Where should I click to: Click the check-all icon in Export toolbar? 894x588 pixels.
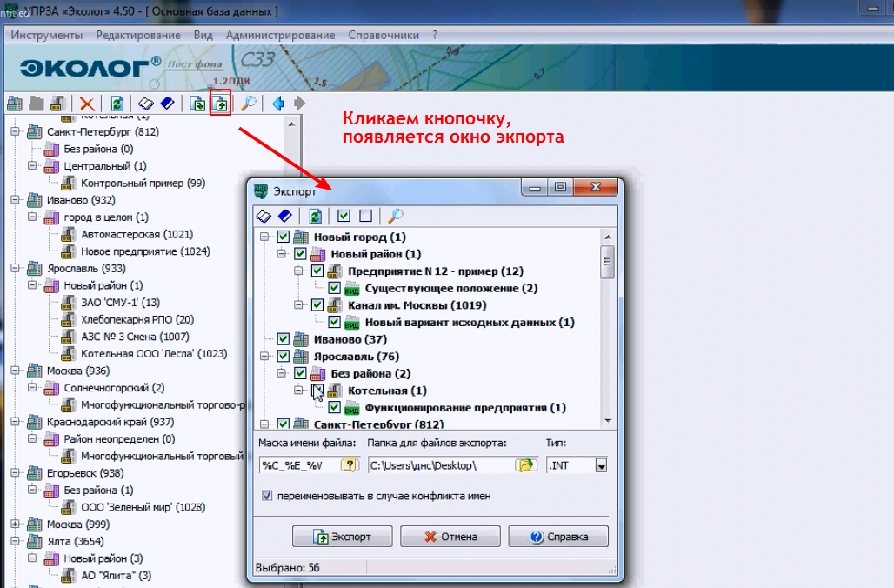point(344,216)
